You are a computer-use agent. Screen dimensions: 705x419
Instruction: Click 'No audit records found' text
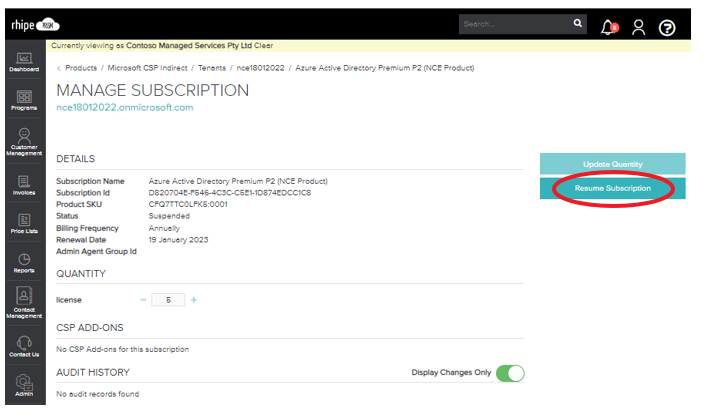click(98, 394)
